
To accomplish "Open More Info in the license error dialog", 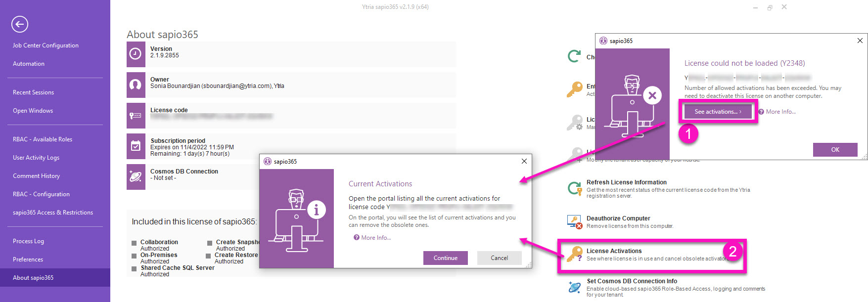I will (x=777, y=112).
